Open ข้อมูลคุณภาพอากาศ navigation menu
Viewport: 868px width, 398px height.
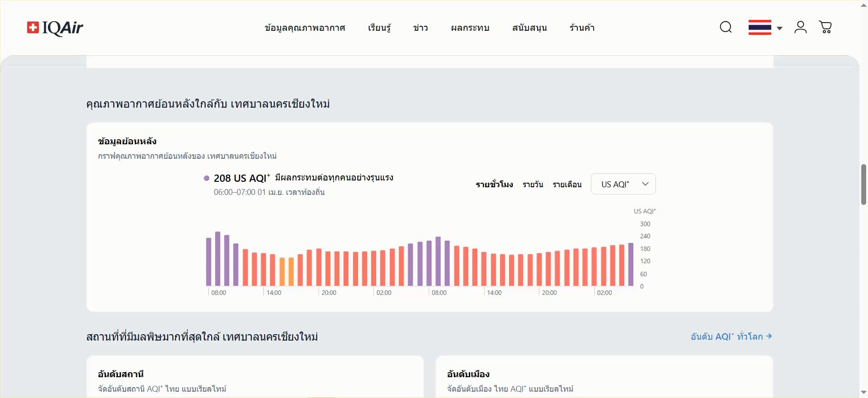coord(305,28)
